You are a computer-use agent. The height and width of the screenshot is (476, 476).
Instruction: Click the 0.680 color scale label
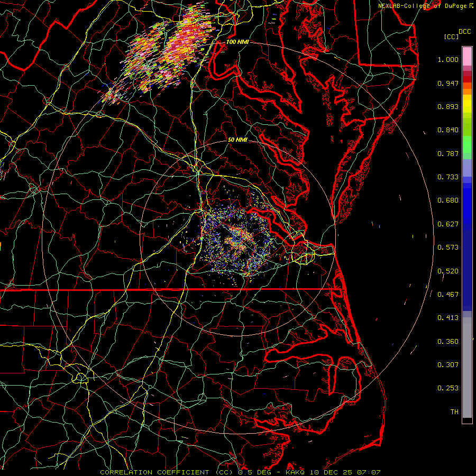(448, 200)
